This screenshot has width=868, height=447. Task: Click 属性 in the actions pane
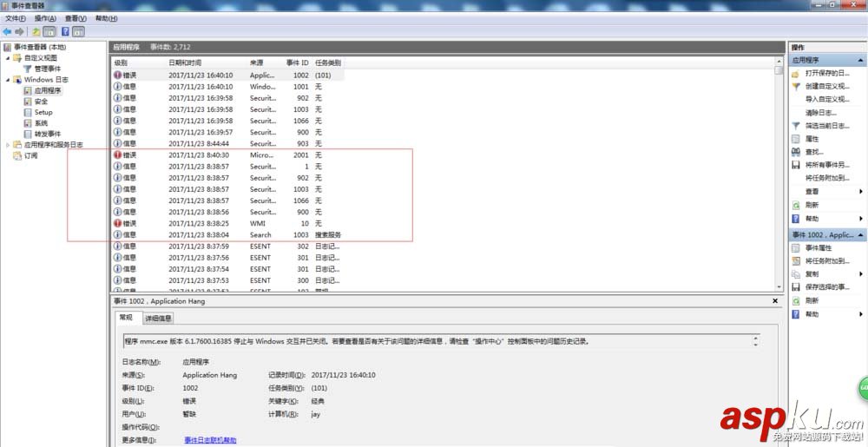[812, 139]
